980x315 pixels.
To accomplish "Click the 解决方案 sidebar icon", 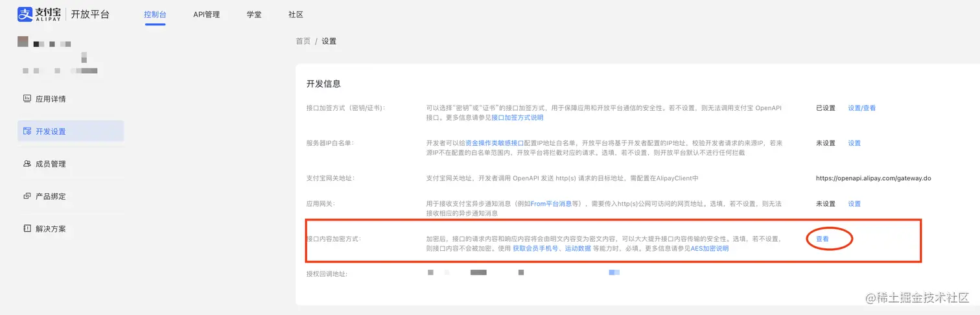I will click(x=27, y=229).
